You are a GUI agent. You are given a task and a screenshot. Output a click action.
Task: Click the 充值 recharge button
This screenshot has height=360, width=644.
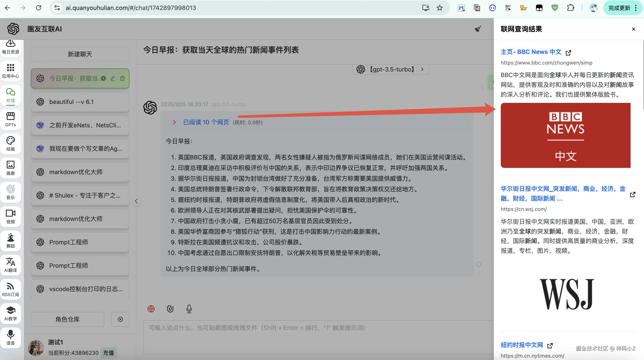(108, 353)
